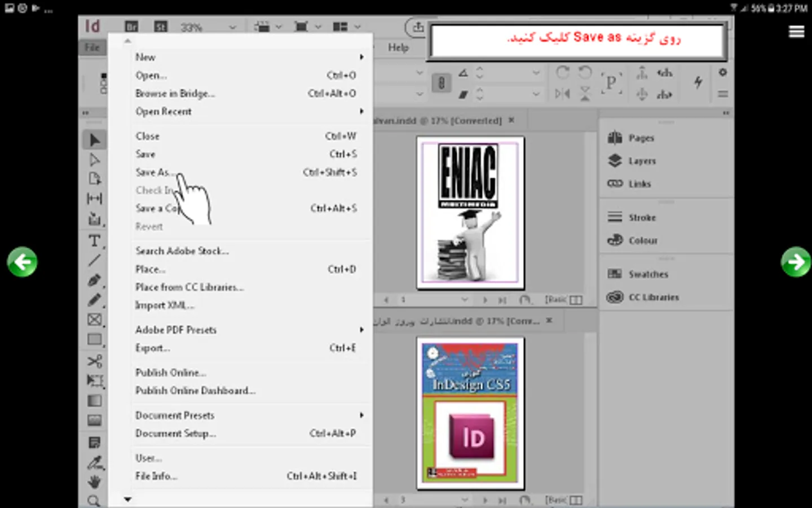Select the Pencil tool
Viewport: 812px width, 508px height.
tap(94, 300)
